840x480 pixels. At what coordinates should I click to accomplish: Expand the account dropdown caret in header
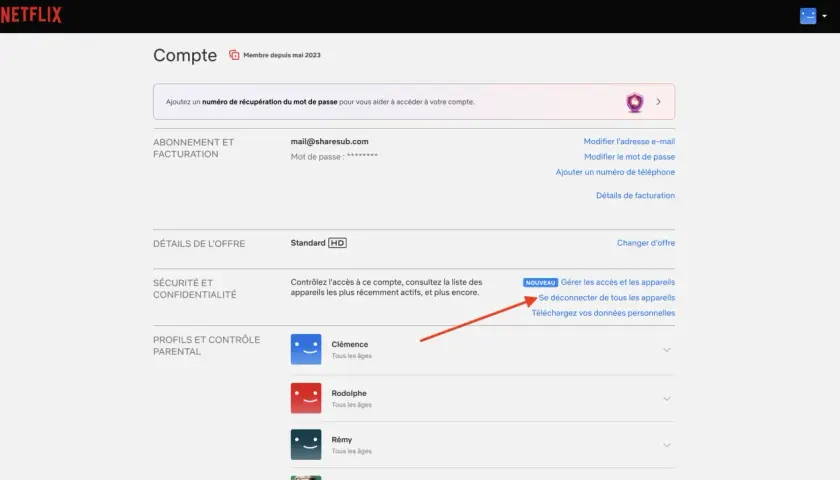(824, 16)
